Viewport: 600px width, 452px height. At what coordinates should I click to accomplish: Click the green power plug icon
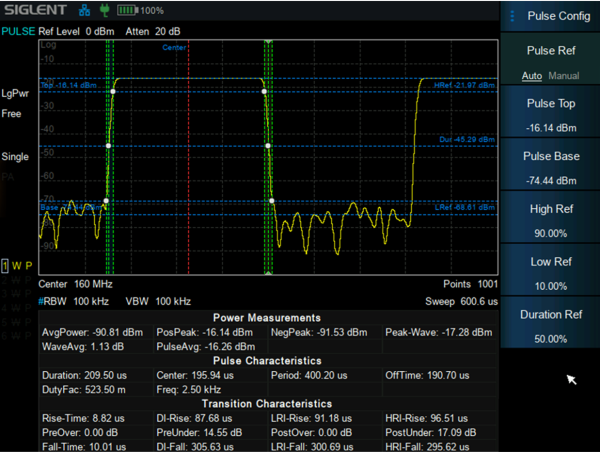click(102, 11)
